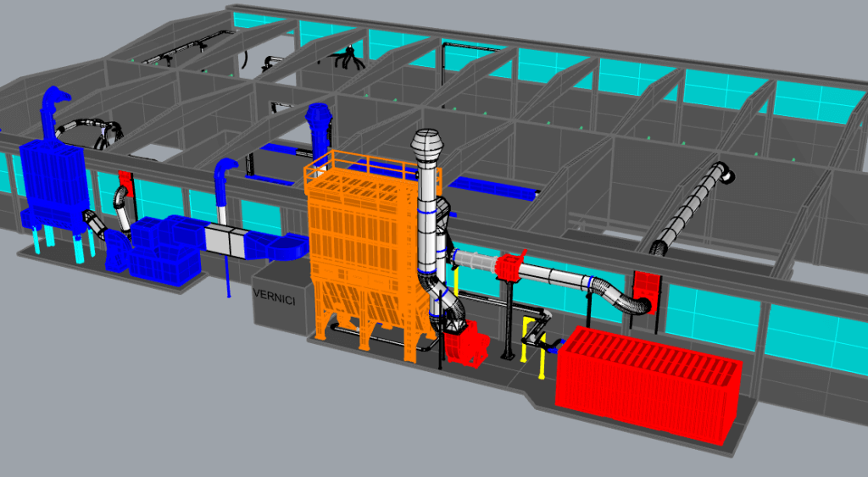Select the red valve on the horizontal duct

tap(510, 267)
